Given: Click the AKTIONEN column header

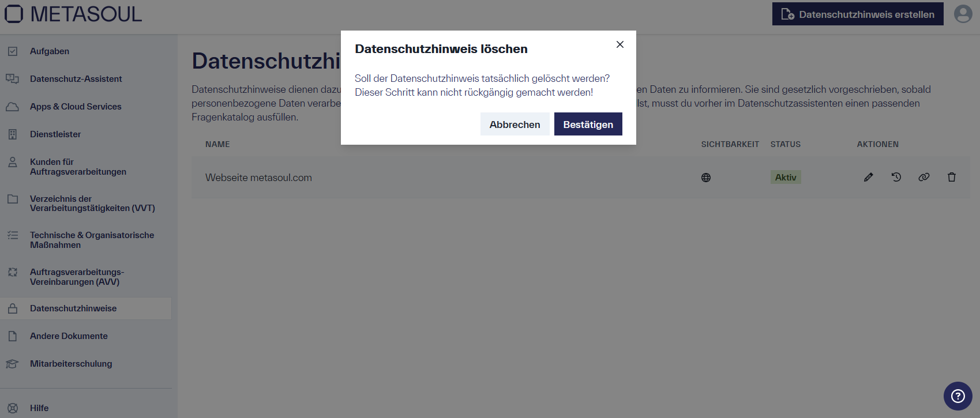Looking at the screenshot, I should click(878, 144).
